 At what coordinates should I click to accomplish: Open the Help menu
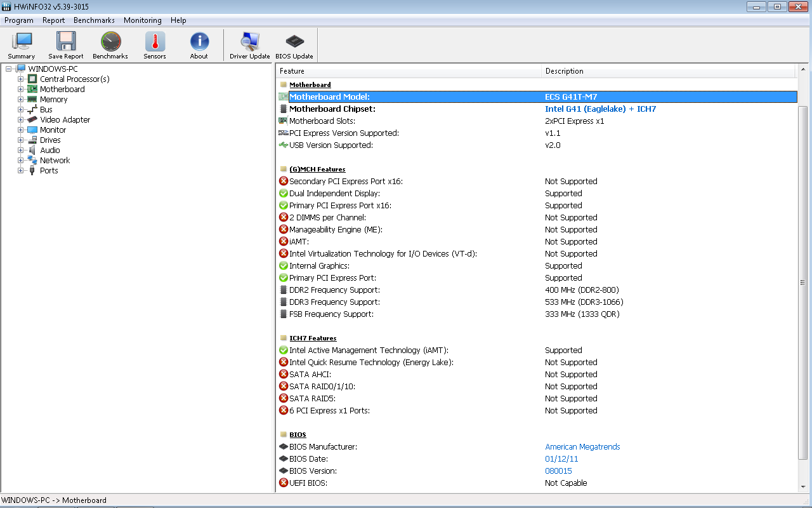click(178, 20)
